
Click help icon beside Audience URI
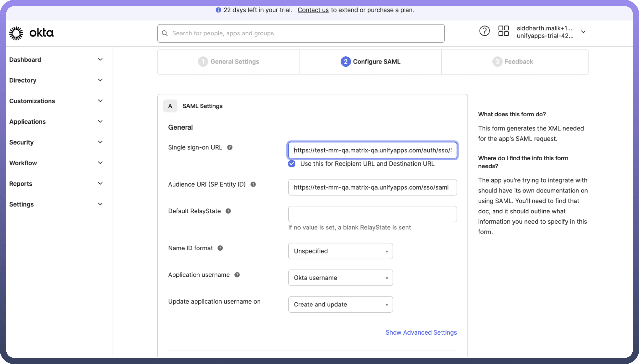click(x=253, y=185)
